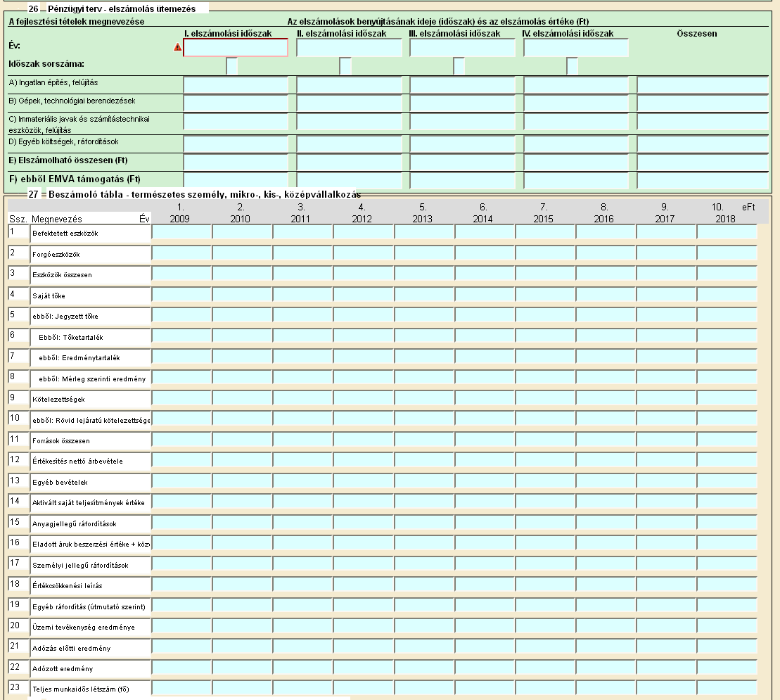
Task: Click Befektetett eszközök cell for 2018
Action: 727,232
